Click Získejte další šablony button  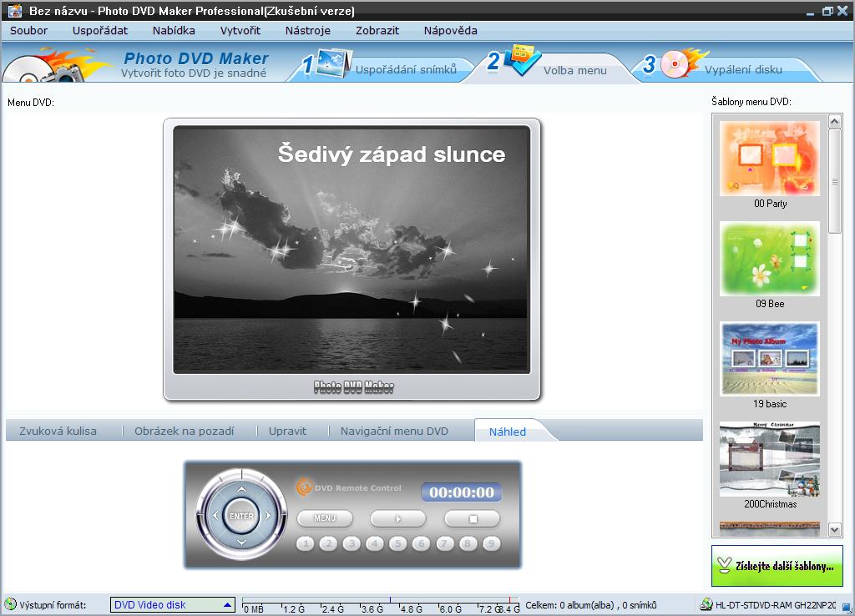(777, 566)
